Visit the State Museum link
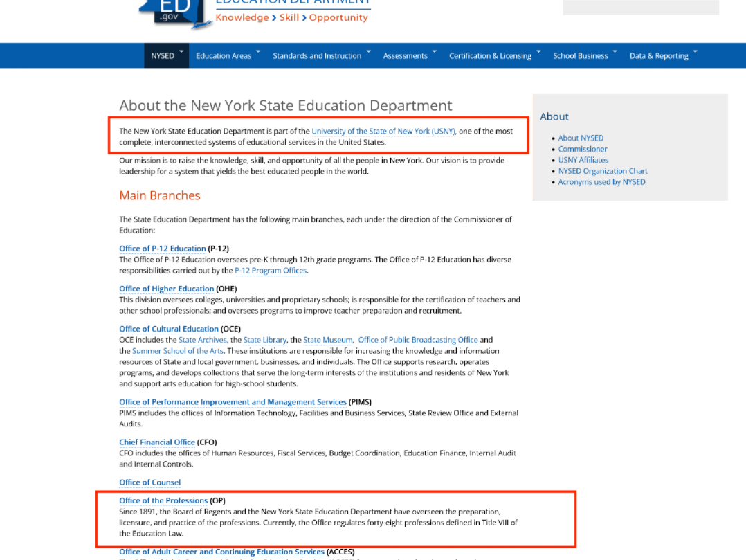The image size is (746, 560). [x=328, y=340]
